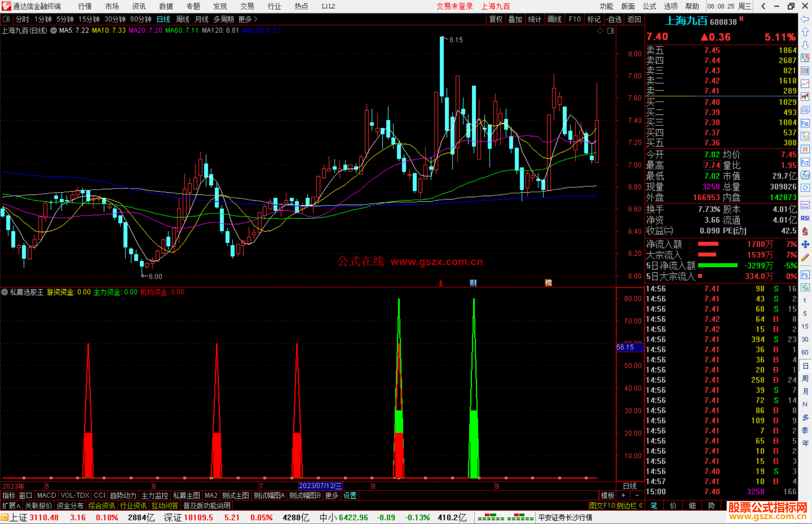This screenshot has width=812, height=524.
Task: Click the 设置 settings link
Action: click(x=350, y=495)
